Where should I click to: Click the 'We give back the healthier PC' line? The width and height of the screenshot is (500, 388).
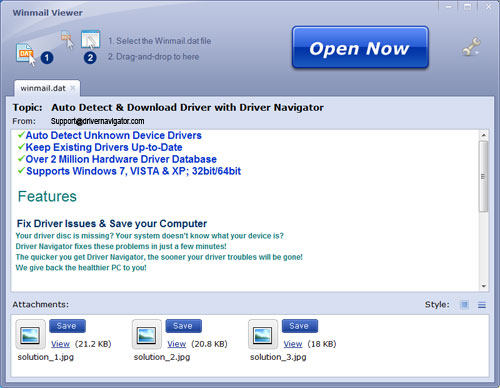click(x=81, y=268)
